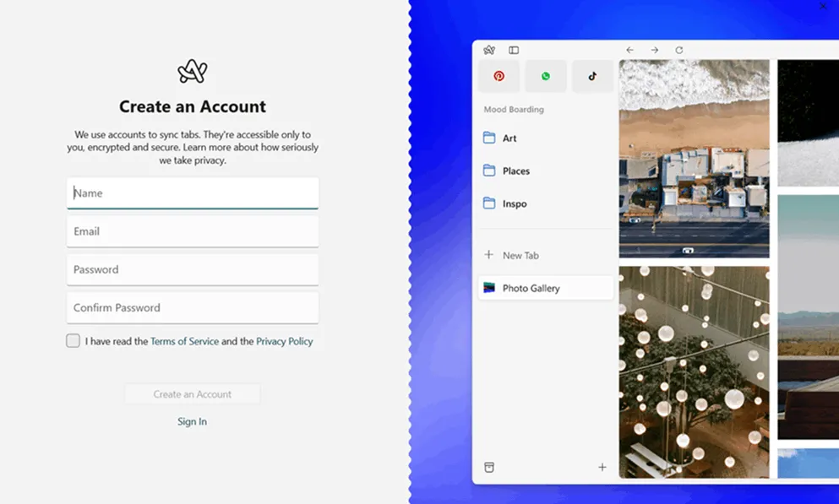Click the Pinterest pinned tab icon

[499, 76]
